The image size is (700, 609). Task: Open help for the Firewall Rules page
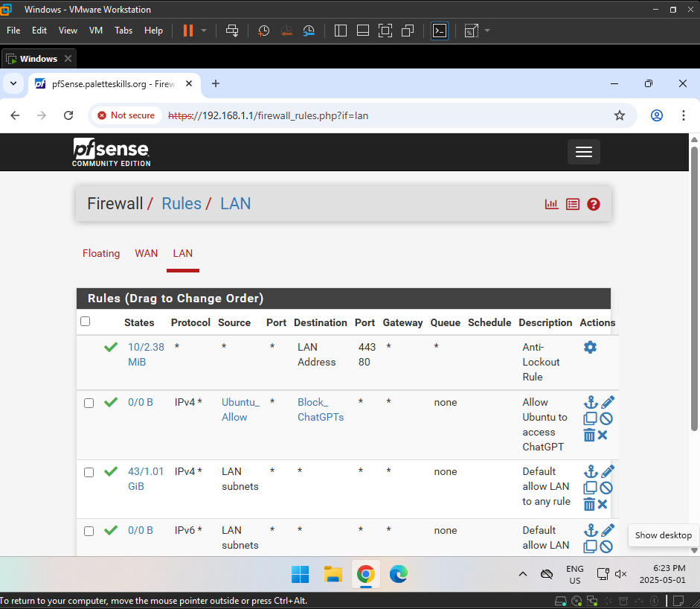(593, 203)
